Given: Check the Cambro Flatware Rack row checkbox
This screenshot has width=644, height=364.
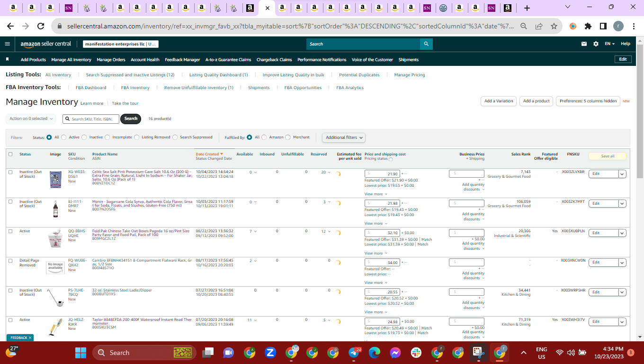Looking at the screenshot, I should point(10,261).
